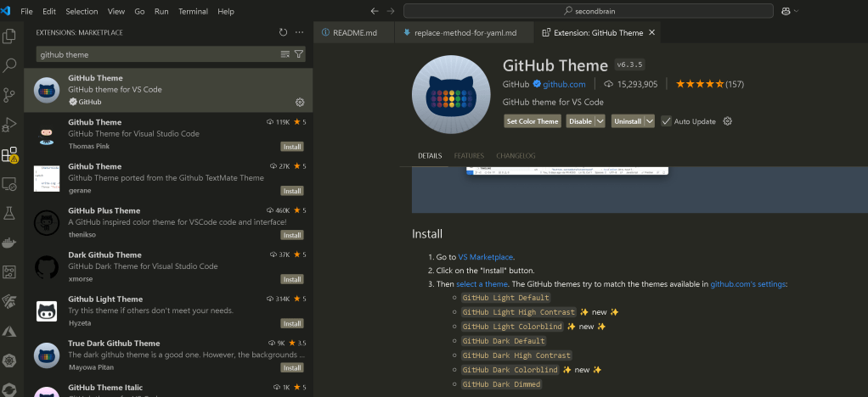Open the File menu

(26, 11)
